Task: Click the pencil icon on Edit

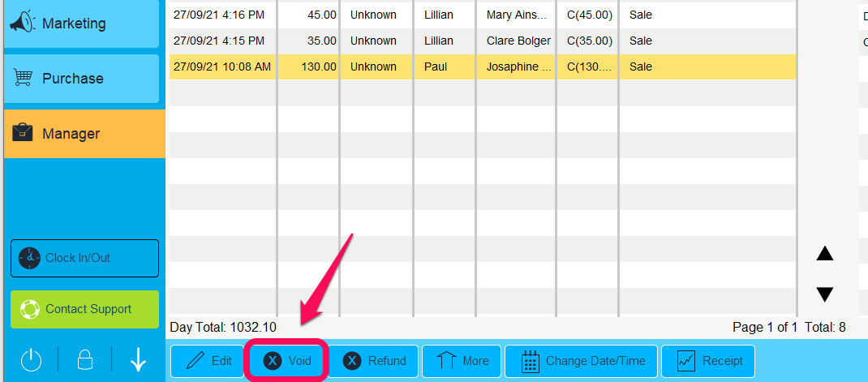Action: (195, 361)
